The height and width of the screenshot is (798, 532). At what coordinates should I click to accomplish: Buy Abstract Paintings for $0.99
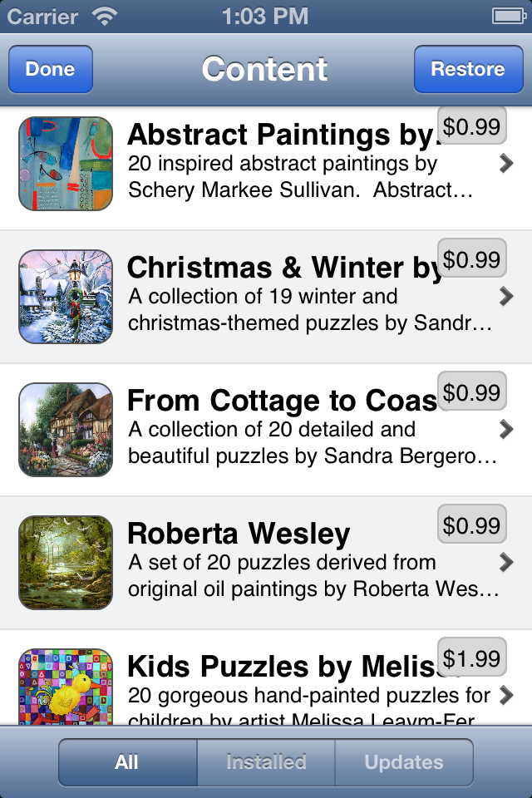coord(471,127)
